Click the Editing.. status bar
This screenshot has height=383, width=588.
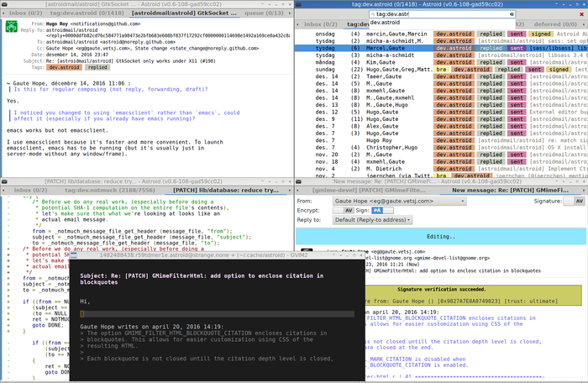(441, 237)
